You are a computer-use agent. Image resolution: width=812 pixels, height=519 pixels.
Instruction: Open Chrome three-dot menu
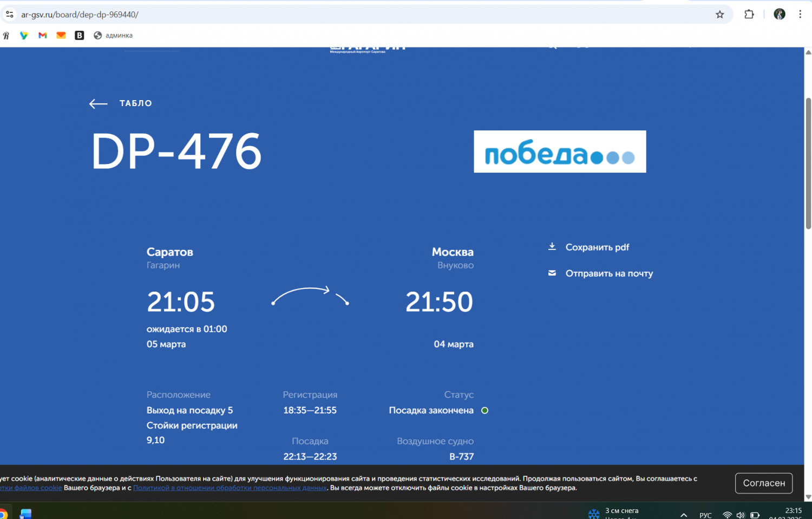[800, 15]
